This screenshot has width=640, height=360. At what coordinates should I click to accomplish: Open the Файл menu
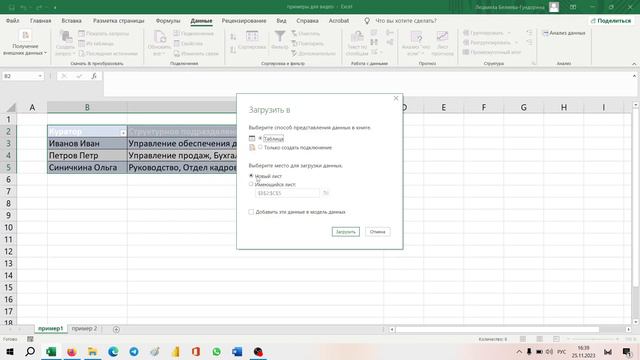[x=12, y=20]
